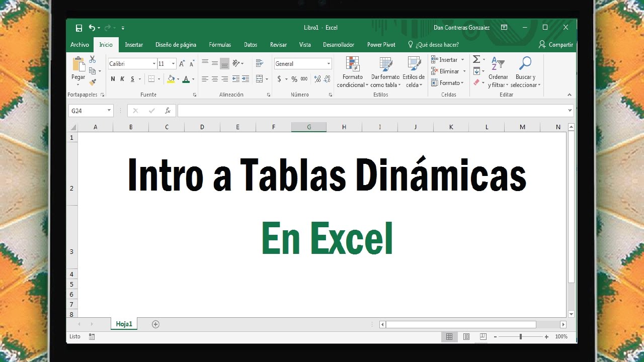Click the font color A swatch

tap(186, 79)
